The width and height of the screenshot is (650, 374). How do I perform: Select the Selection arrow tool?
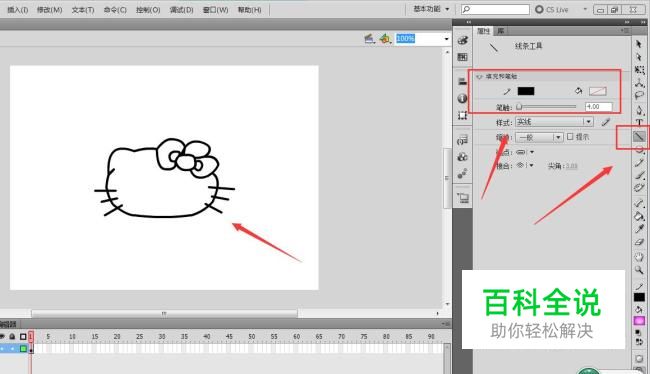click(x=639, y=44)
